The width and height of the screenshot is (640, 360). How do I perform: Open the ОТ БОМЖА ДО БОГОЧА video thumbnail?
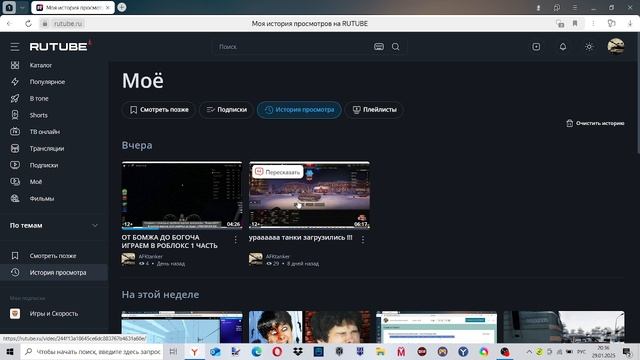click(x=182, y=196)
